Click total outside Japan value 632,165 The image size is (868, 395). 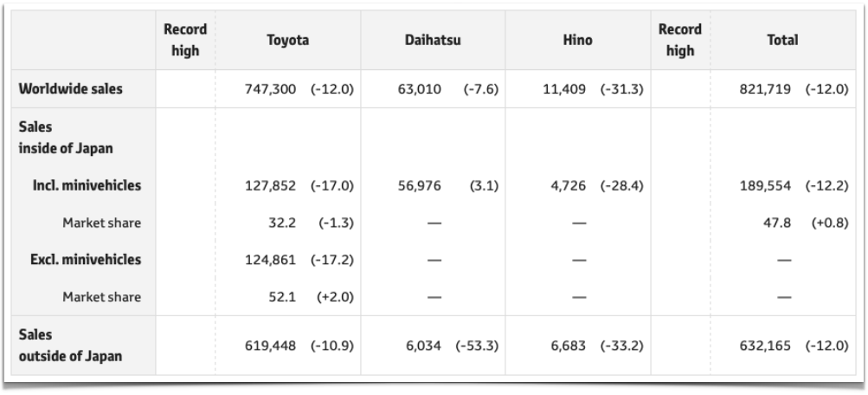pyautogui.click(x=765, y=346)
